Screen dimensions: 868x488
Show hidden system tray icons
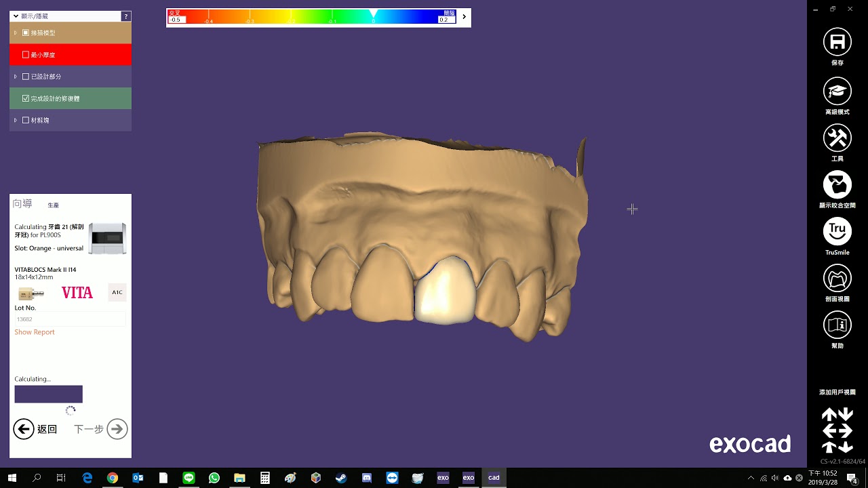(751, 478)
